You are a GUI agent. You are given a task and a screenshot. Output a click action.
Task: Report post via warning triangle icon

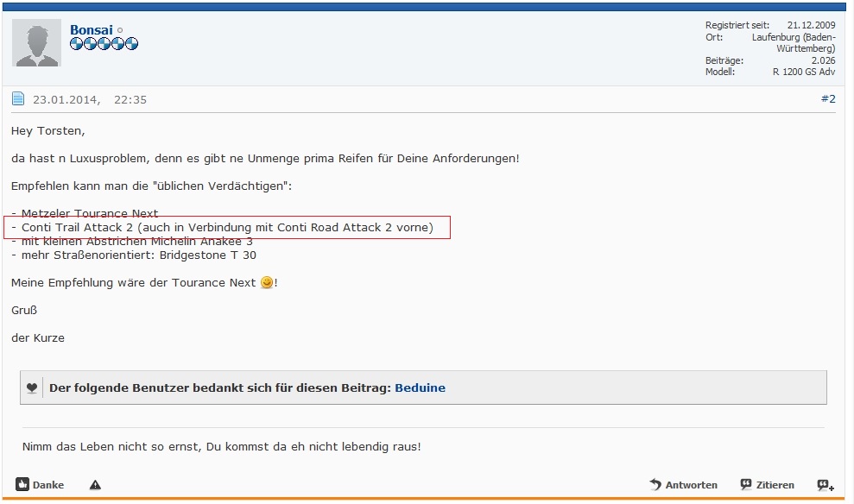tap(95, 485)
